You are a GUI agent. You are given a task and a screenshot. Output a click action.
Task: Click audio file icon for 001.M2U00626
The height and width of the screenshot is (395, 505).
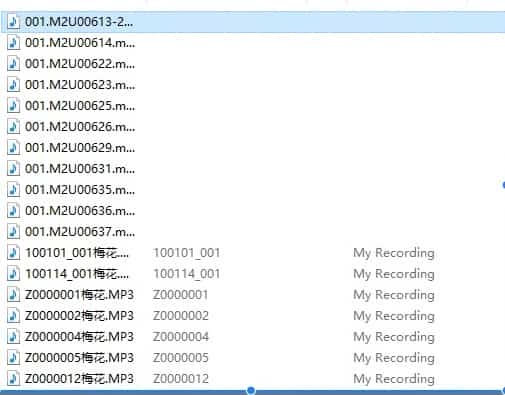coord(13,127)
